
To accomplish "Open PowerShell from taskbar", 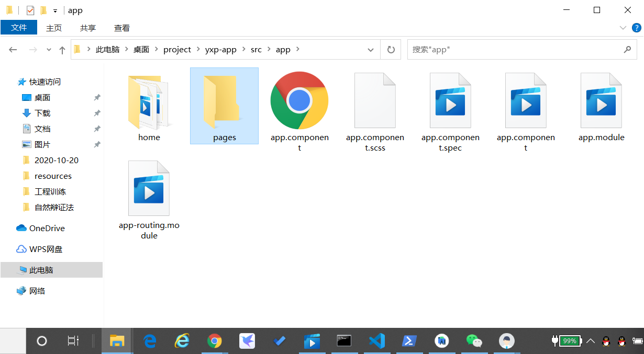I will click(409, 341).
